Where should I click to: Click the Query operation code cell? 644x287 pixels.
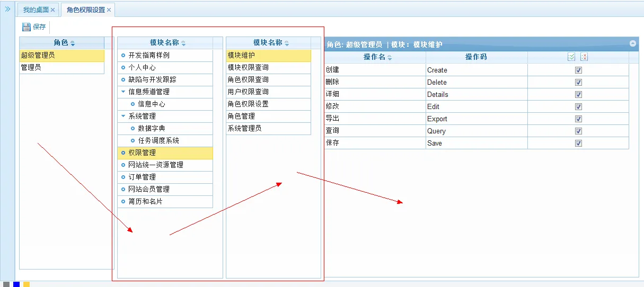coord(477,131)
